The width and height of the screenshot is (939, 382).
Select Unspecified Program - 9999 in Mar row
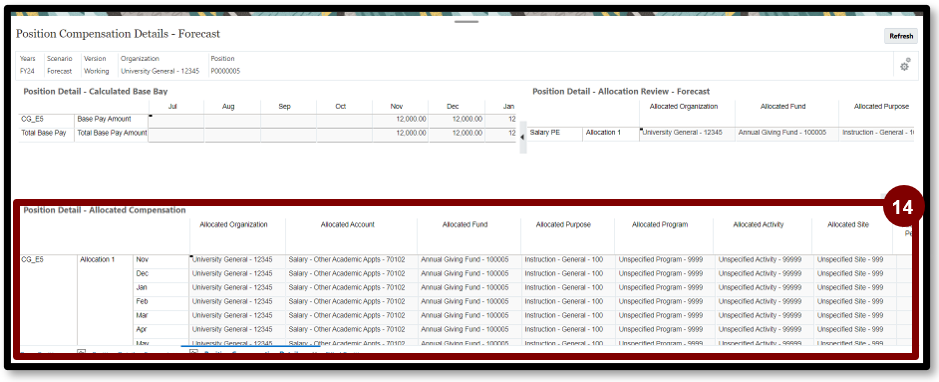click(x=664, y=316)
